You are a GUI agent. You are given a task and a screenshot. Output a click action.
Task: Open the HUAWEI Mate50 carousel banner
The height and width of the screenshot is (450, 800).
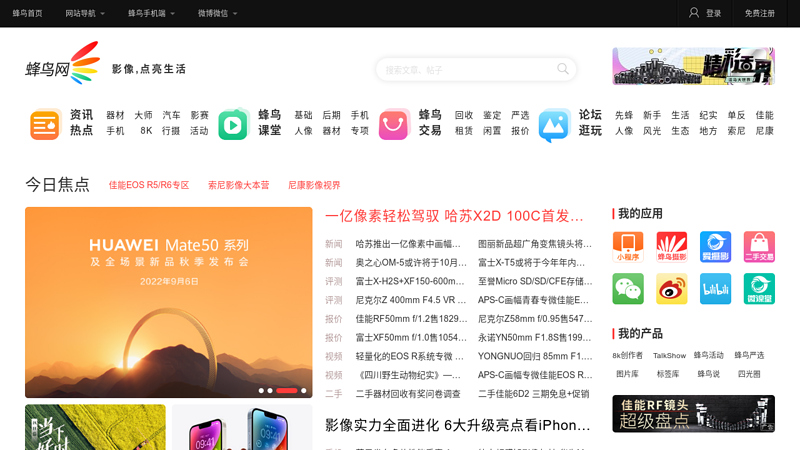(x=168, y=302)
